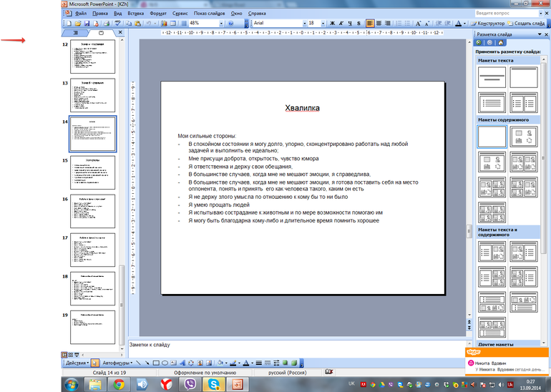Select the Rectangle drawing tool
The image size is (551, 392).
tap(156, 363)
